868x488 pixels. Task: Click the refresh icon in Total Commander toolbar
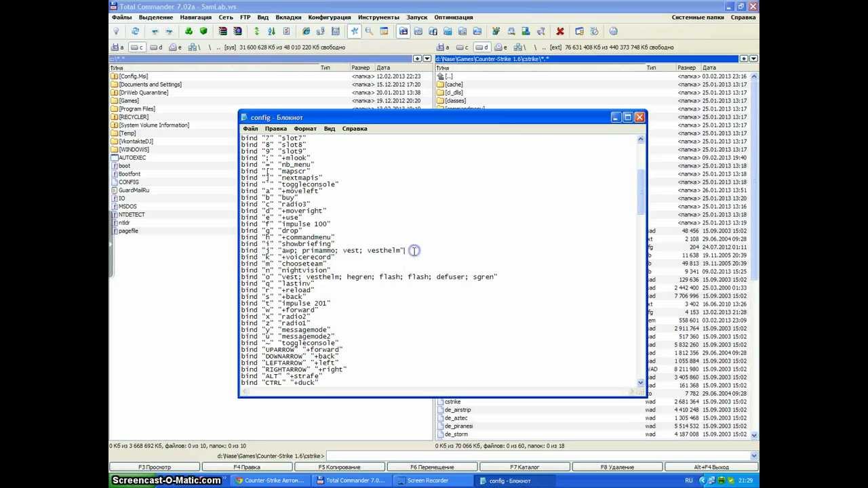click(x=135, y=31)
